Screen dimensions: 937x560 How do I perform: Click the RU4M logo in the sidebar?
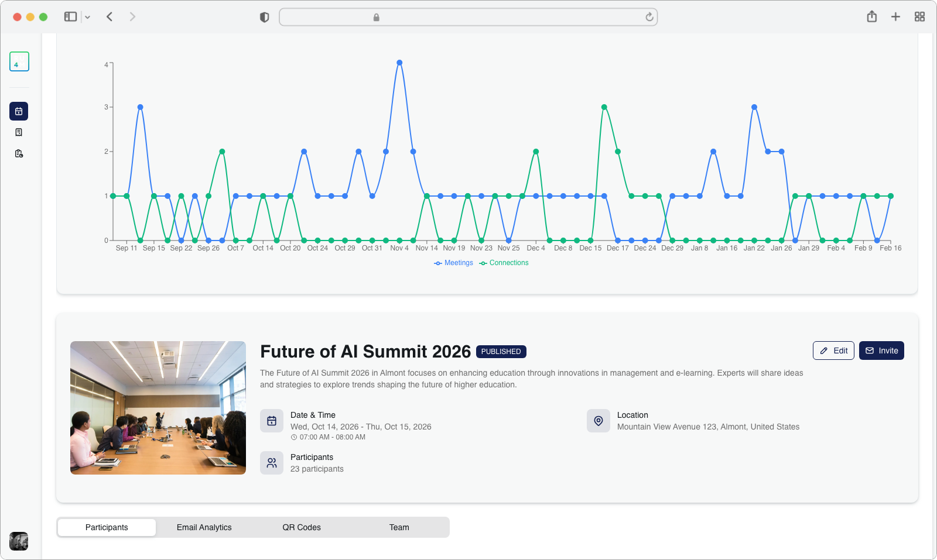point(19,61)
